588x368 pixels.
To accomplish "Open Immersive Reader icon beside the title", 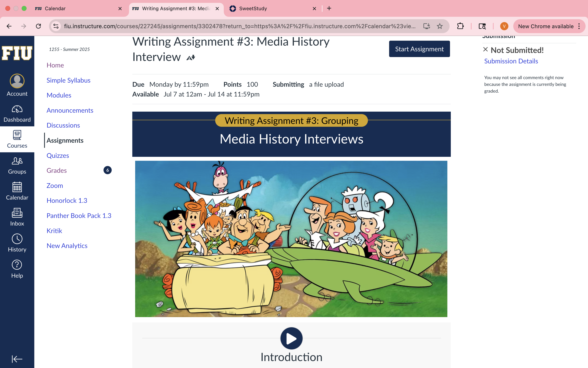I will tap(191, 58).
